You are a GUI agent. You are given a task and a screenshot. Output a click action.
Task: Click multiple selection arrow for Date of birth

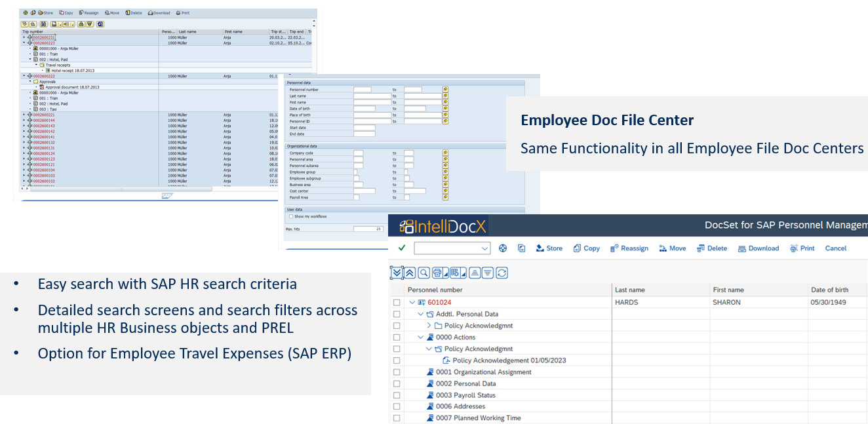pos(445,109)
